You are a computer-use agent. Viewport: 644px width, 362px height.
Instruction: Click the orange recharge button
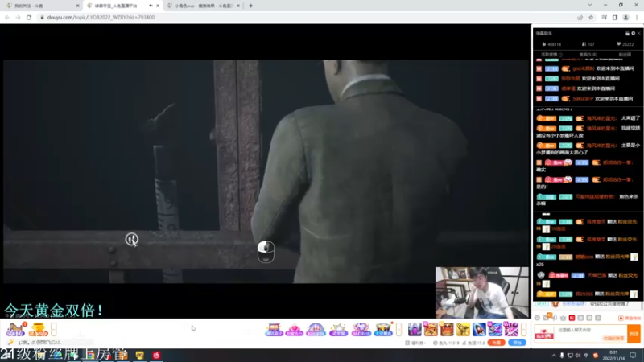click(497, 343)
